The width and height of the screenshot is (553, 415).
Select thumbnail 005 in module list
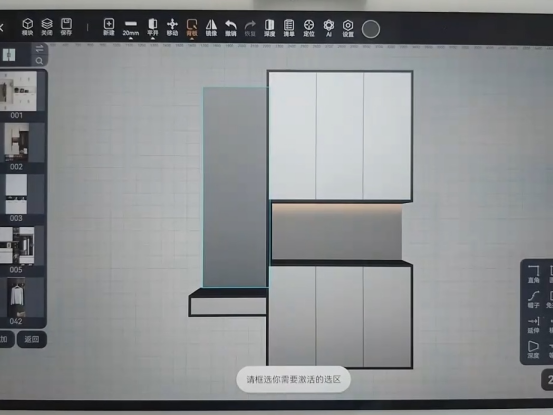tap(17, 246)
